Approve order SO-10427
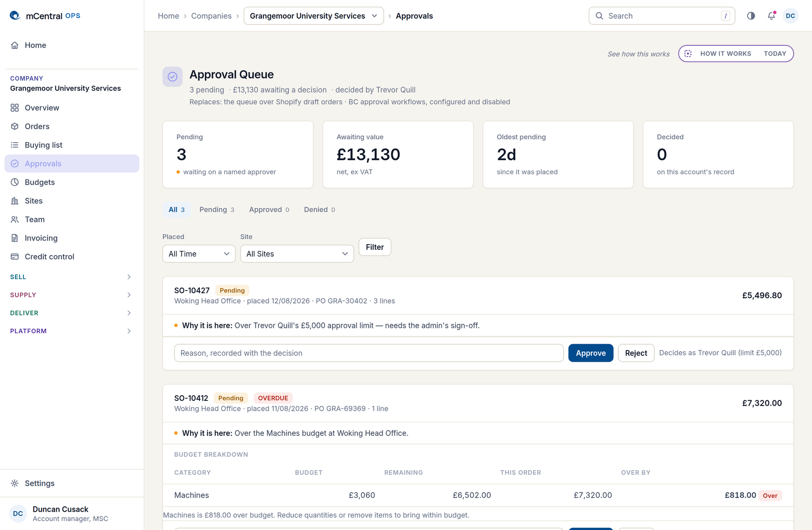Viewport: 812px width, 530px height. point(591,353)
